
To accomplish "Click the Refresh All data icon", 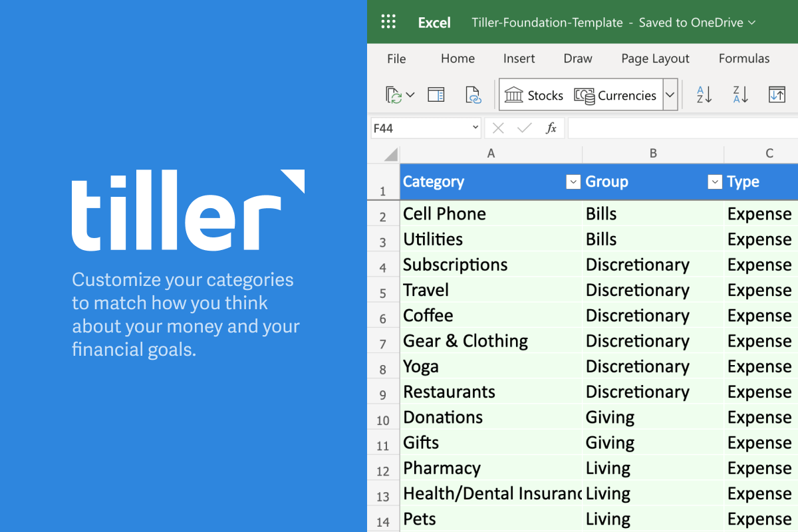I will tap(394, 95).
